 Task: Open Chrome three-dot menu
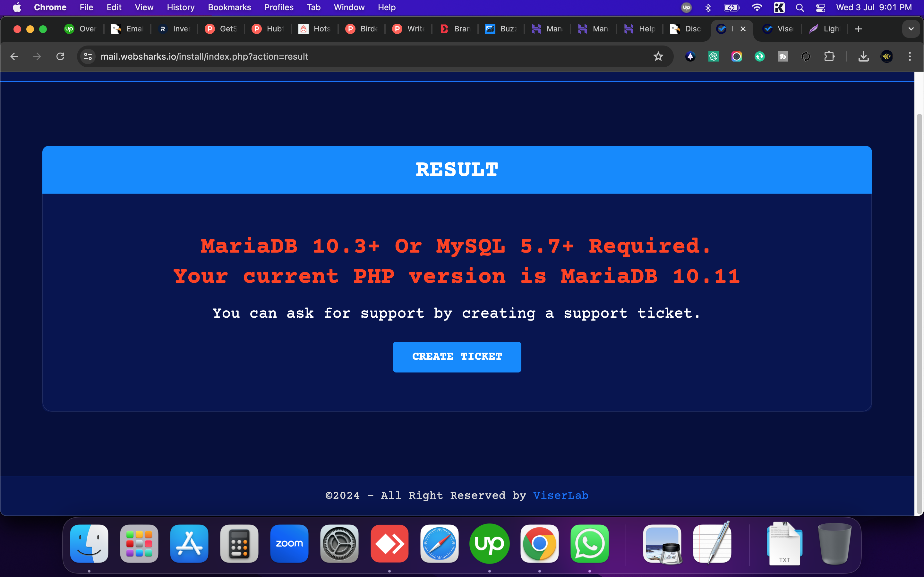pyautogui.click(x=910, y=56)
